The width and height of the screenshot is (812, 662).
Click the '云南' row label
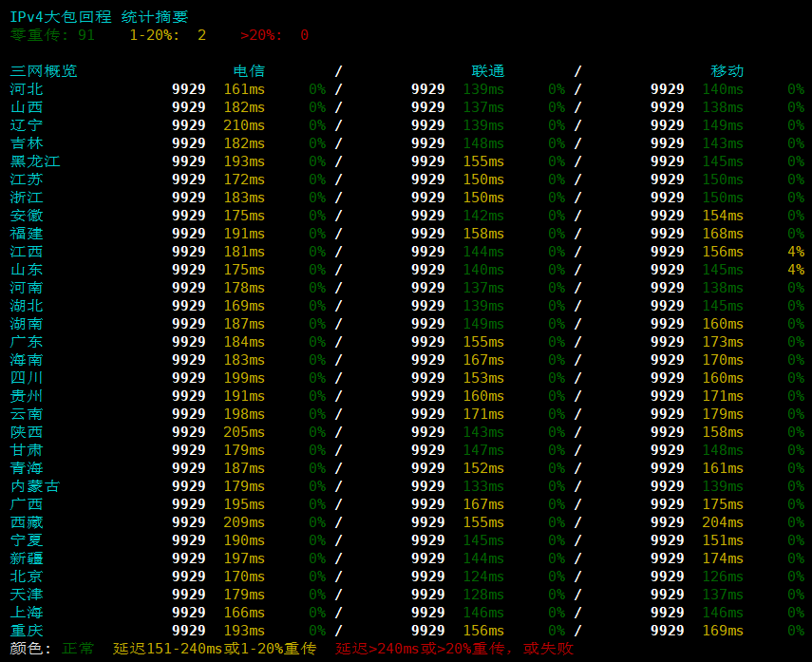(27, 414)
